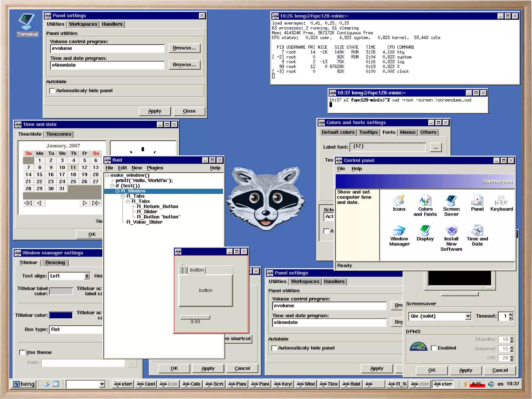The width and height of the screenshot is (532, 399).
Task: Click Browse for volume control program
Action: (184, 48)
